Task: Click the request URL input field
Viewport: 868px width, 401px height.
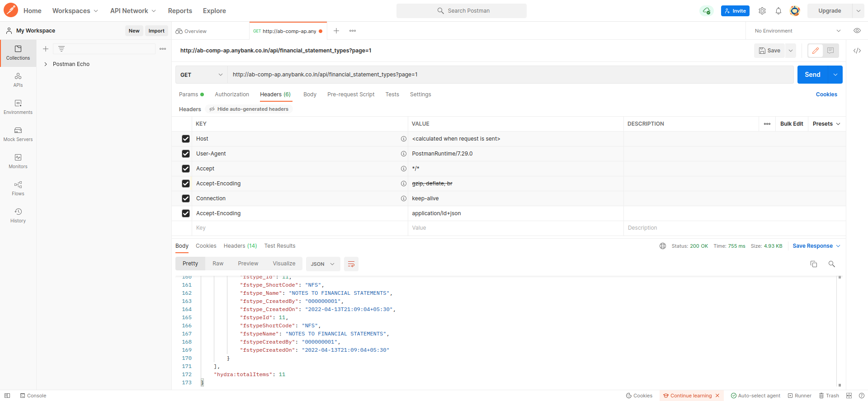Action: click(x=509, y=75)
